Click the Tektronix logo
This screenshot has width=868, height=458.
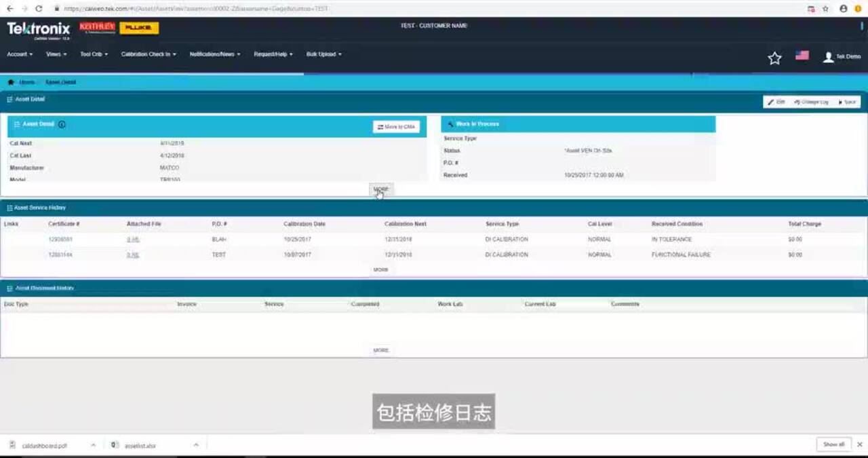tap(39, 29)
